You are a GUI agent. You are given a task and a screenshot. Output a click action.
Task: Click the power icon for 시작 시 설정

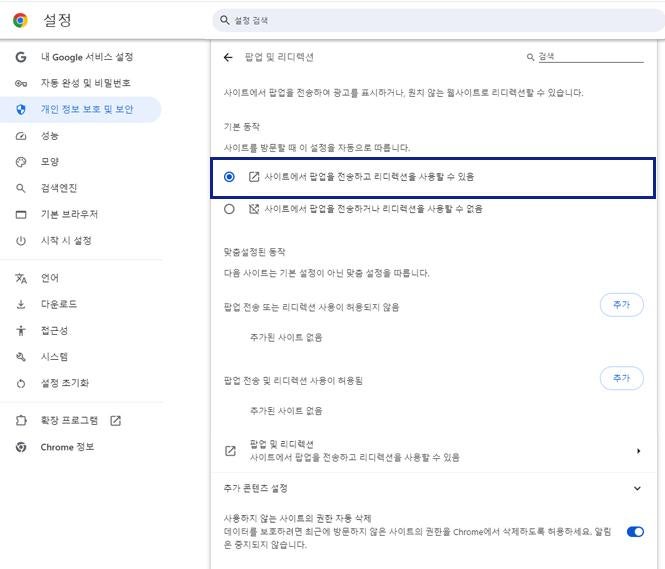[x=21, y=241]
